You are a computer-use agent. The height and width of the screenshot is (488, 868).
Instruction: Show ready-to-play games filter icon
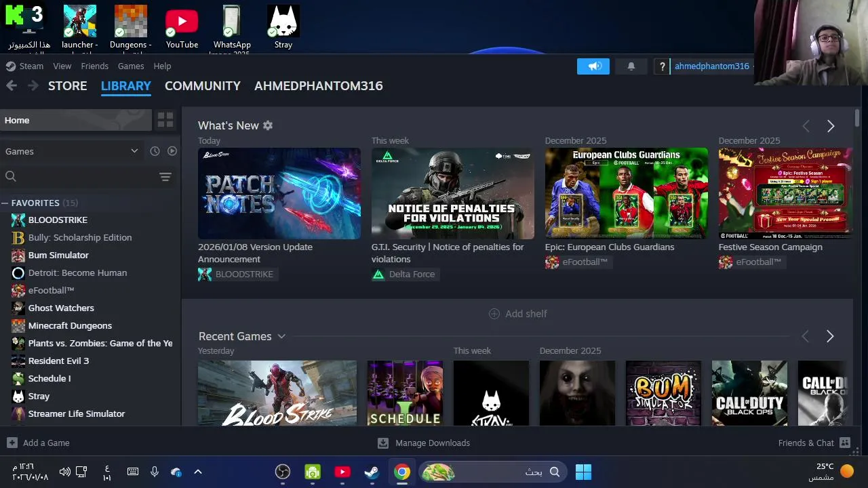point(172,151)
